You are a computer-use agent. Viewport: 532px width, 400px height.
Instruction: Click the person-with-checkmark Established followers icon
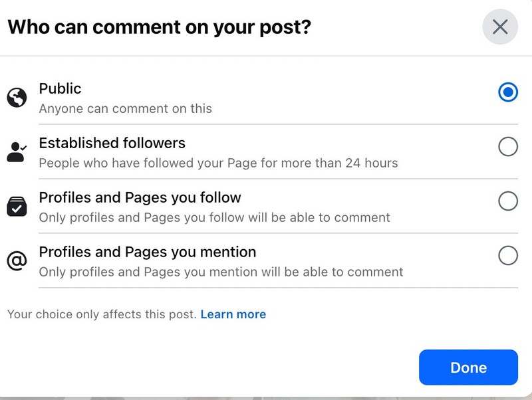pos(17,152)
